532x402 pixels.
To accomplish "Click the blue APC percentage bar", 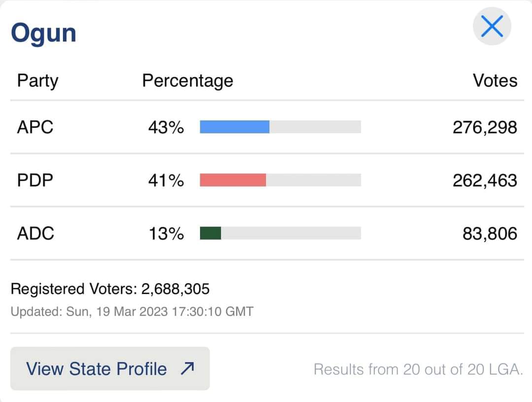I will point(234,127).
